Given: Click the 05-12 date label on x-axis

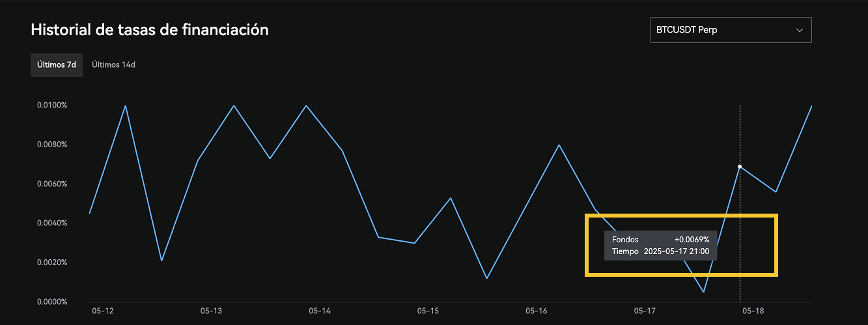Looking at the screenshot, I should [102, 311].
